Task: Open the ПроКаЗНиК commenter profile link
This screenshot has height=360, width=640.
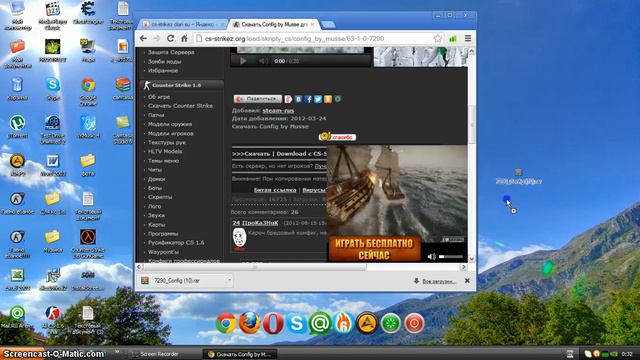Action: (x=255, y=223)
